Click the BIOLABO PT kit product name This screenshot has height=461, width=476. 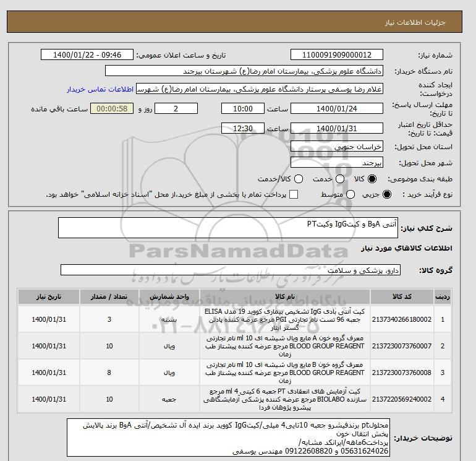285,399
